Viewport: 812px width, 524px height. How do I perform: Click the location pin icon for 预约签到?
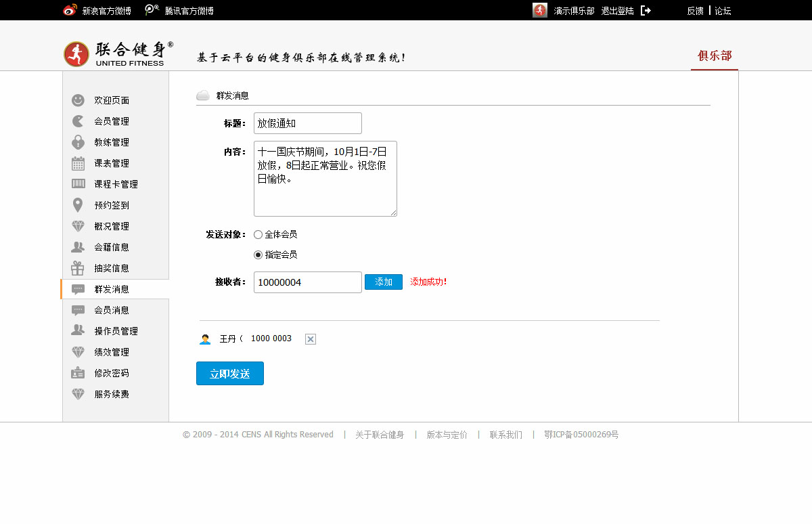pos(78,205)
